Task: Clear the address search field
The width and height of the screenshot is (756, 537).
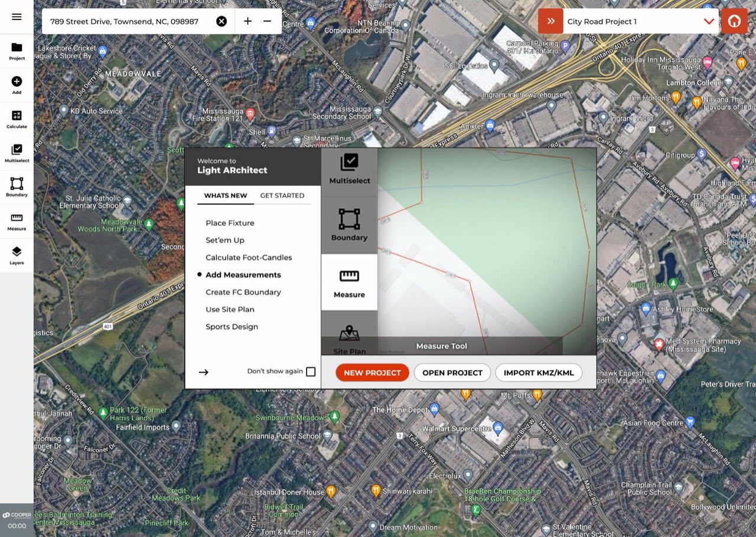Action: click(221, 21)
